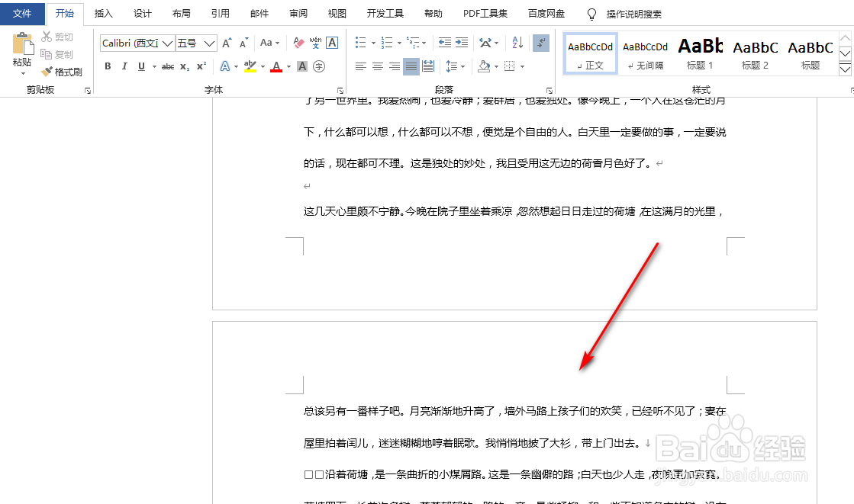Image resolution: width=854 pixels, height=504 pixels.
Task: Open the Borders dropdown
Action: pyautogui.click(x=522, y=66)
